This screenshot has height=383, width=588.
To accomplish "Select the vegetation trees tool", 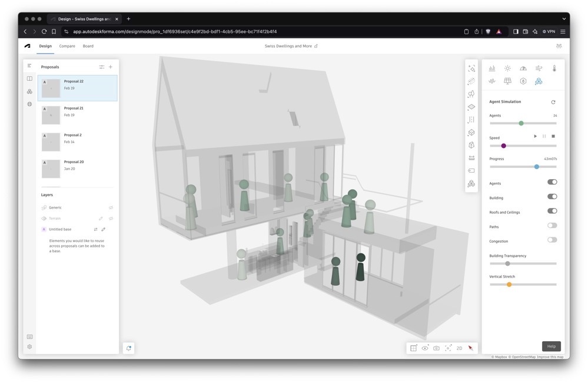I will click(x=471, y=94).
